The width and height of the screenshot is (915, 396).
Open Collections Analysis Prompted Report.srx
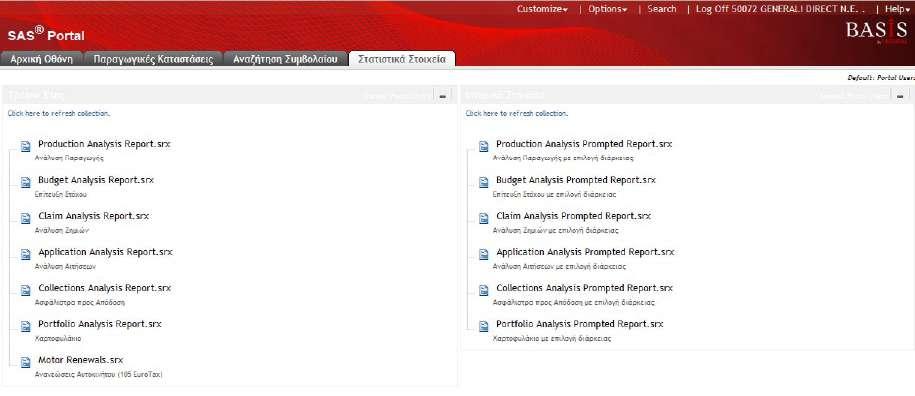coord(584,288)
